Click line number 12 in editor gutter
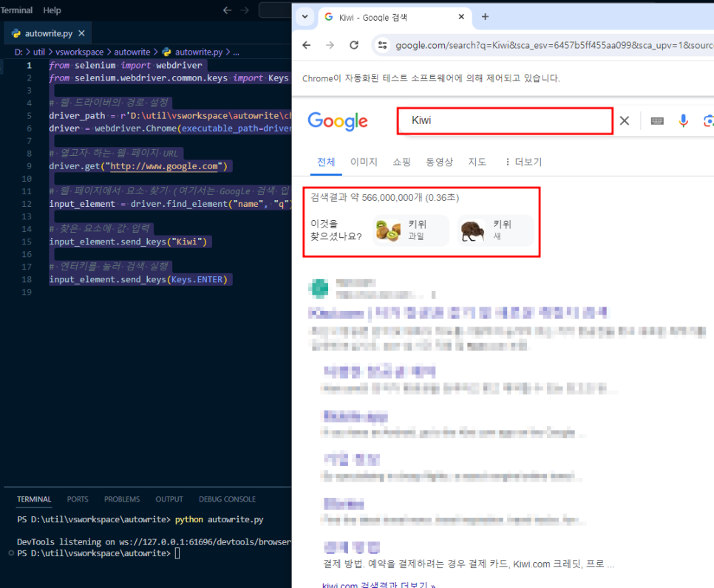This screenshot has height=588, width=714. click(27, 204)
